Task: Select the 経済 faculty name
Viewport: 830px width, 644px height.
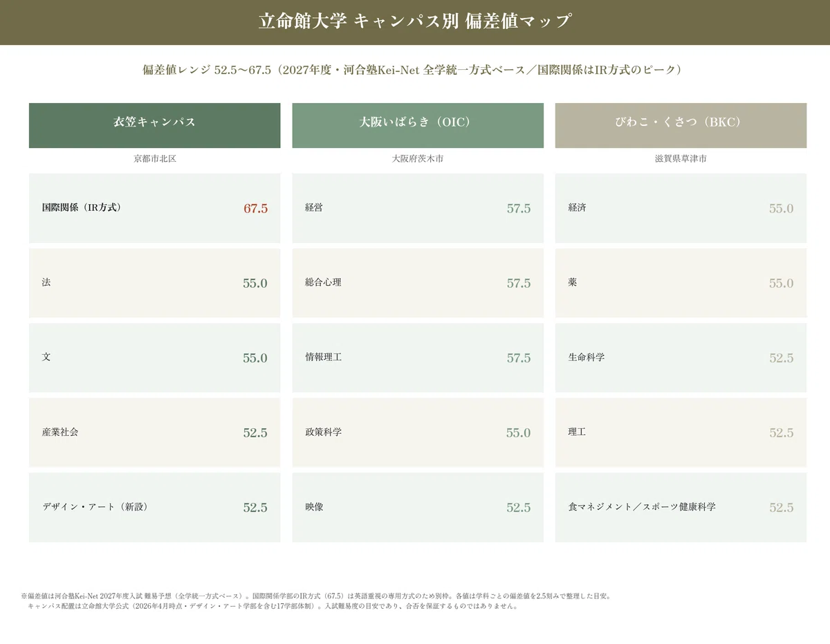Action: tap(577, 208)
